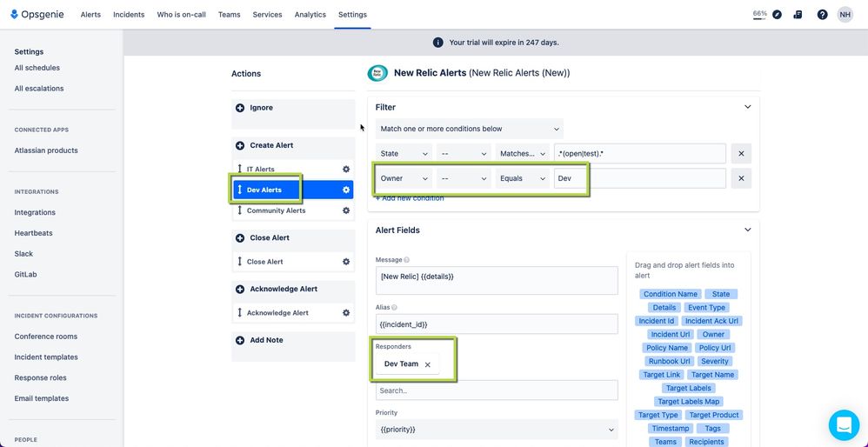The height and width of the screenshot is (447, 868).
Task: Open Who is on-call tab
Action: click(181, 15)
